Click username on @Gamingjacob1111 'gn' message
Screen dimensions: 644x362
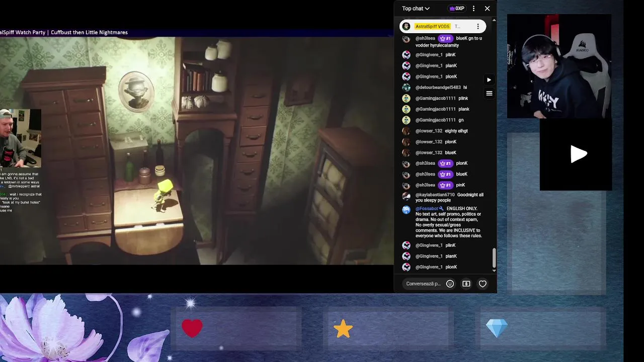click(x=435, y=120)
